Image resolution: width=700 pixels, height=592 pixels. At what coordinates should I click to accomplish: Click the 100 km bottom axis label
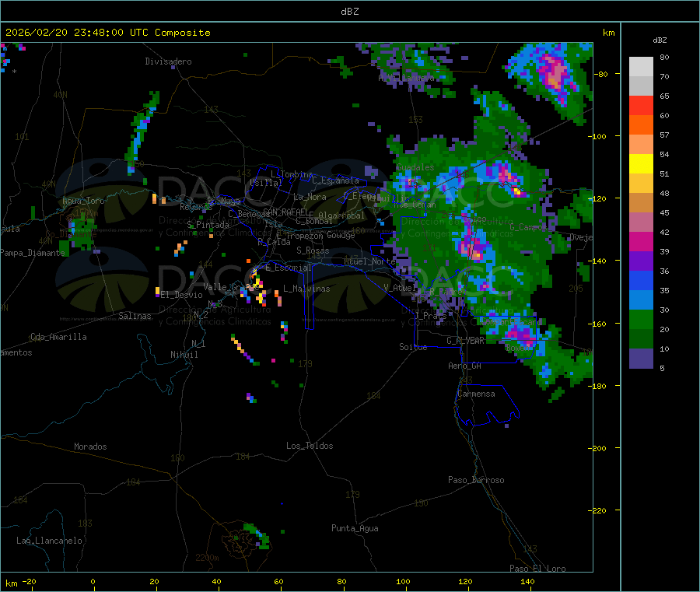403,581
